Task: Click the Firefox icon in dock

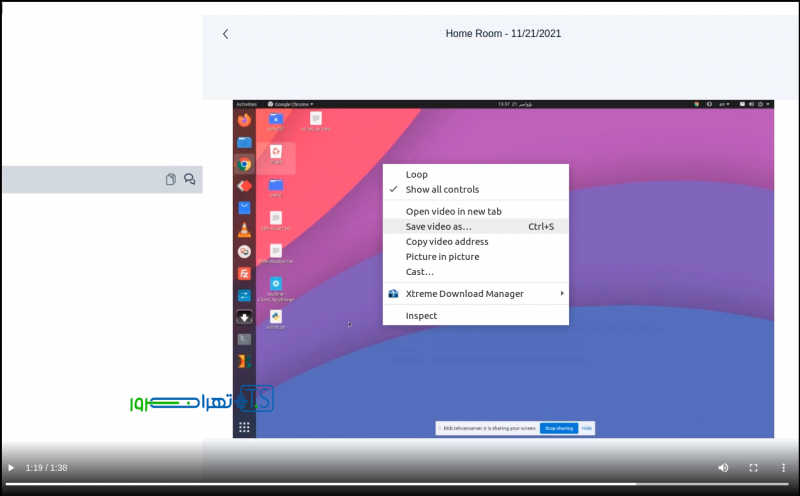Action: pyautogui.click(x=244, y=120)
